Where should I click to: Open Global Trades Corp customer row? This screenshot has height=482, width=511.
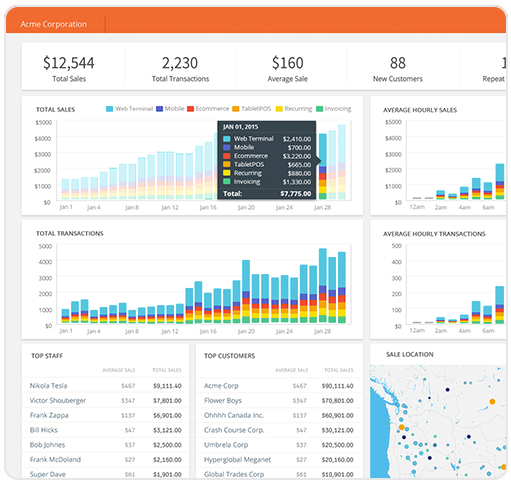[x=279, y=474]
